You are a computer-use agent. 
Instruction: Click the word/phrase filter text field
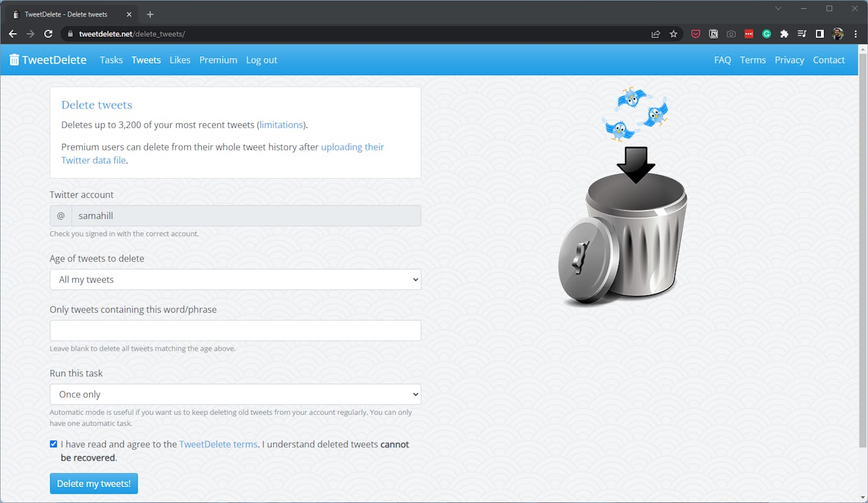point(235,330)
